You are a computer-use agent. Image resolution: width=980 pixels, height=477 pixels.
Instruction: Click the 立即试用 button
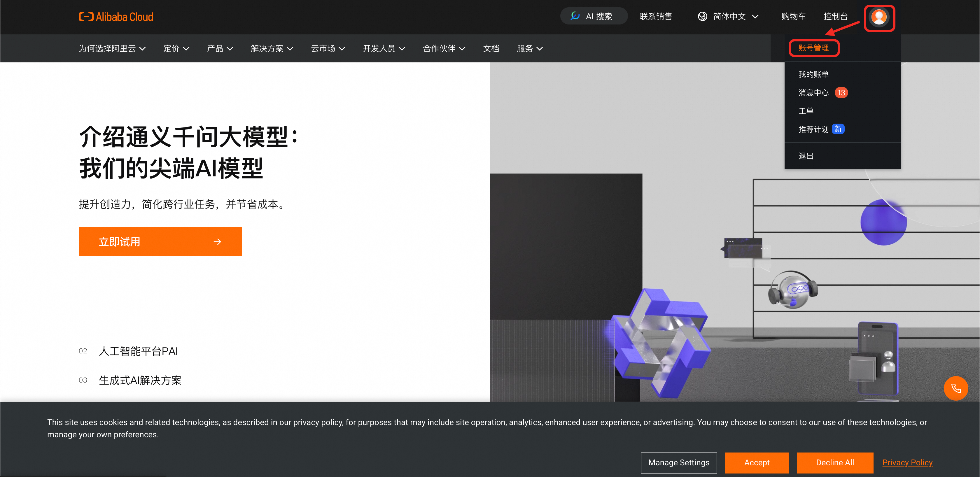point(160,241)
